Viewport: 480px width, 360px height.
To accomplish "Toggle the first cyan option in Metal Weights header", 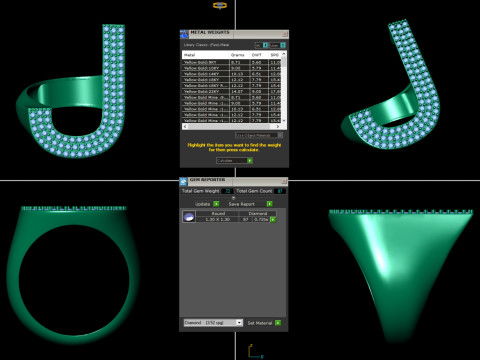I will pyautogui.click(x=265, y=45).
